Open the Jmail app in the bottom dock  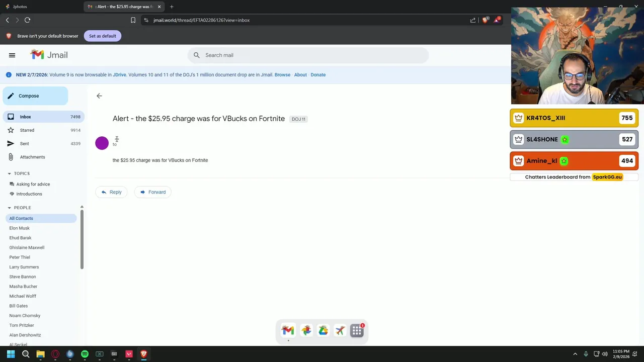(x=288, y=330)
